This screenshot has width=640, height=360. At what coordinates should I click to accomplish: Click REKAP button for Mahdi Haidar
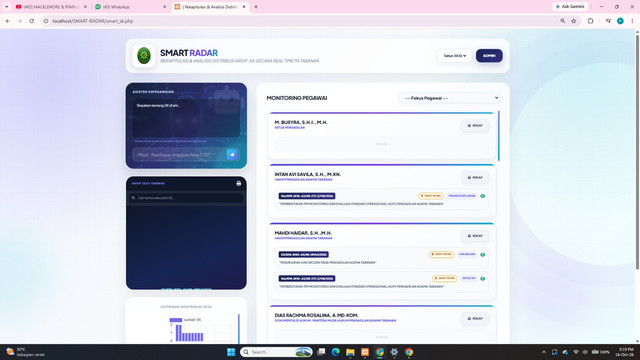coord(475,236)
